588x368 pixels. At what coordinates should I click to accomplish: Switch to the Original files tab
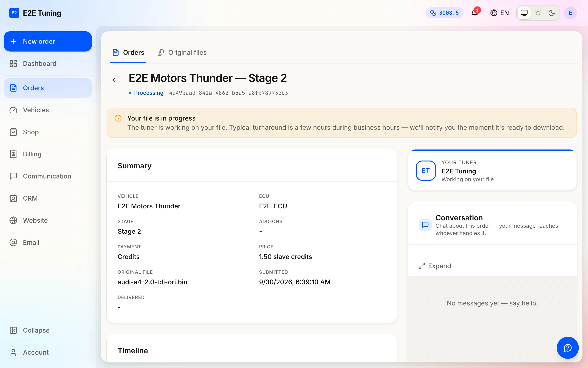[x=182, y=53]
